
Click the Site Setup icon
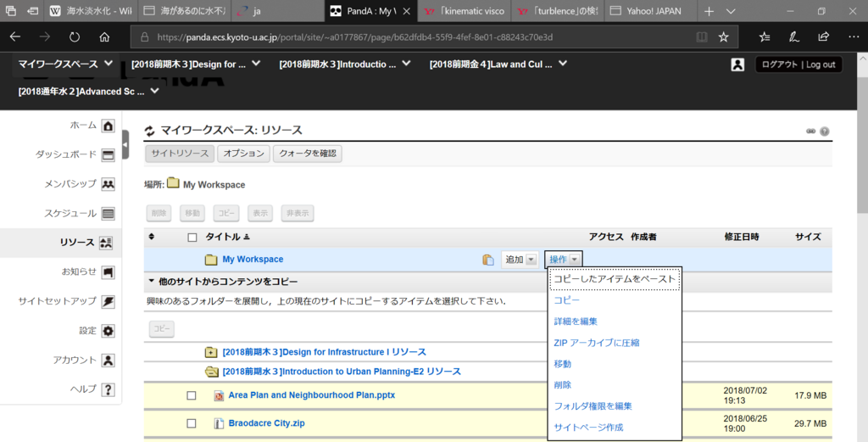click(108, 301)
